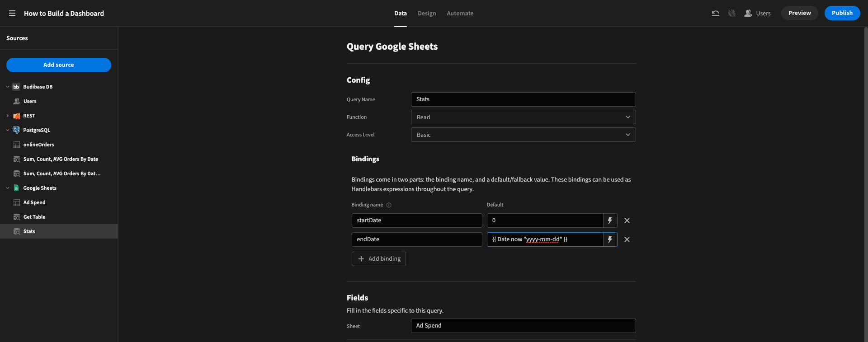Viewport: 868px width, 342px height.
Task: Click the Sheet field containing Ad Spend
Action: click(x=523, y=326)
